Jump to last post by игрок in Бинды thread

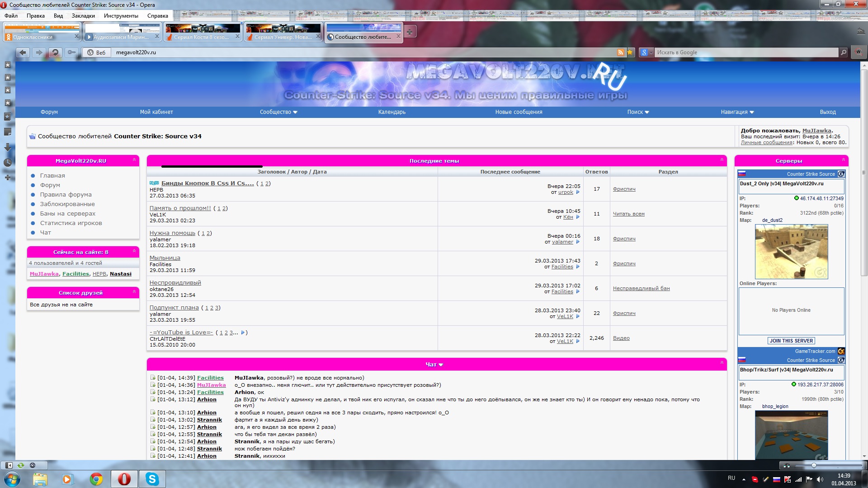click(578, 192)
